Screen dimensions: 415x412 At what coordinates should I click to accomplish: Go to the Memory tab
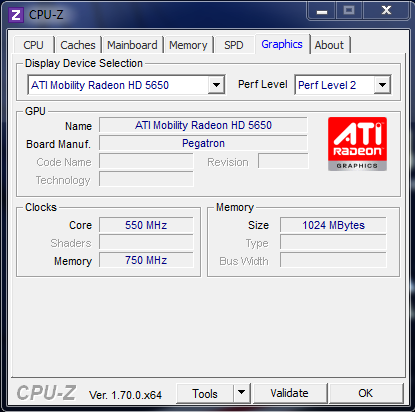(188, 45)
